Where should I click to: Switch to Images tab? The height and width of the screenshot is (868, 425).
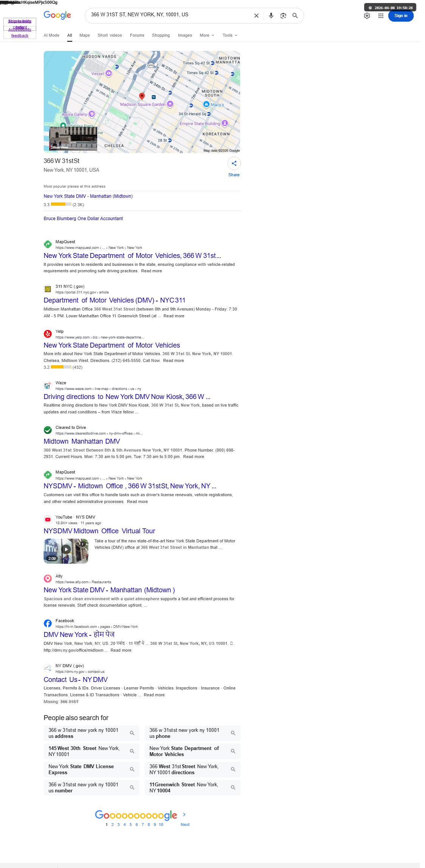click(185, 35)
